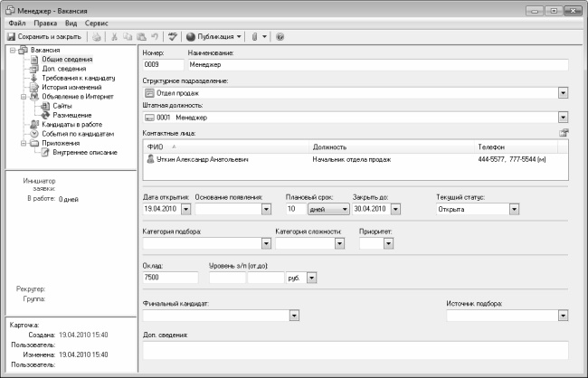Click the Оклад input field
Screen dimensions: 588x378
[x=172, y=278]
